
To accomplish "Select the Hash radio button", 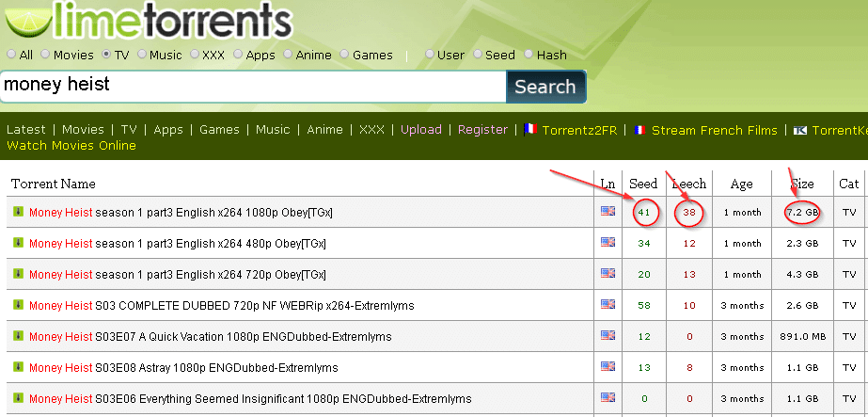I will pyautogui.click(x=529, y=55).
